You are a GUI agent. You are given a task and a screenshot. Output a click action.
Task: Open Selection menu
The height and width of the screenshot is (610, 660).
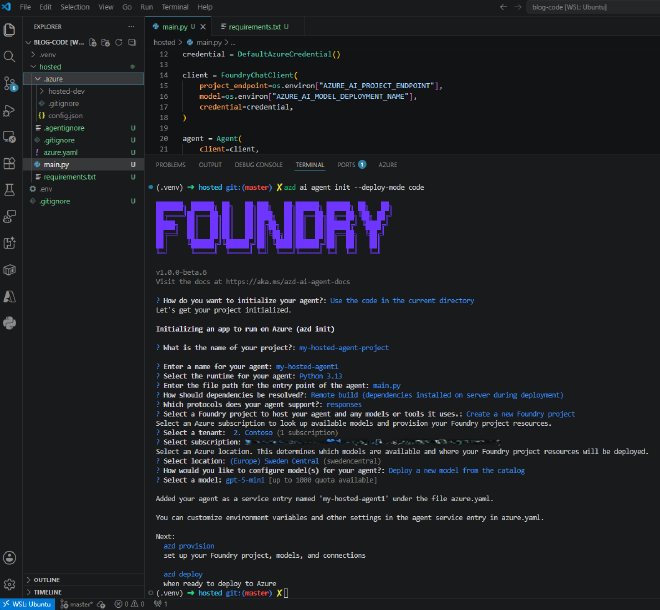pos(75,7)
